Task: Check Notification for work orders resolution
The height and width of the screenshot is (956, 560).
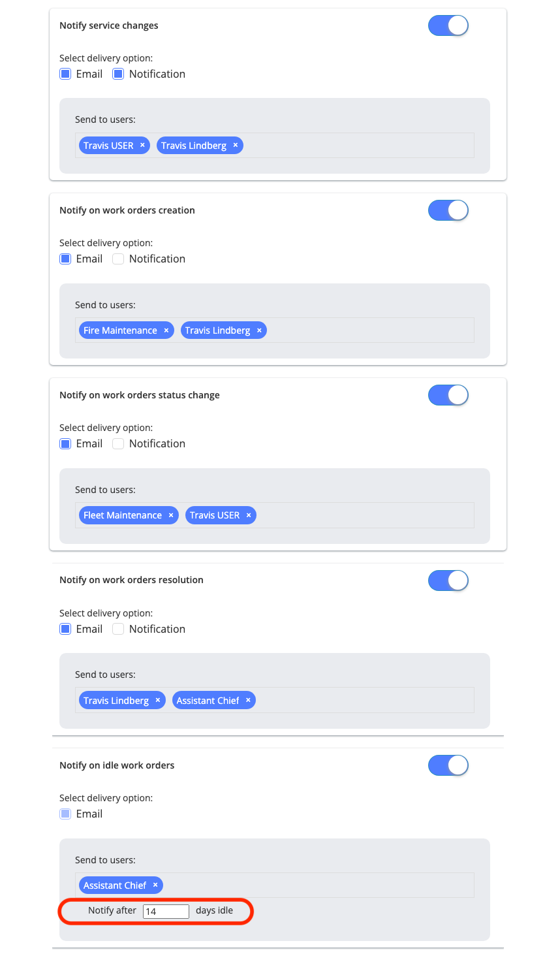Action: click(x=118, y=629)
